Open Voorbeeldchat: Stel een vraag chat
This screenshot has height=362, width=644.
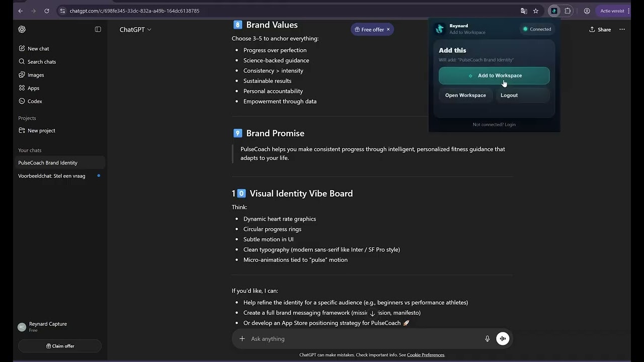coord(60,176)
